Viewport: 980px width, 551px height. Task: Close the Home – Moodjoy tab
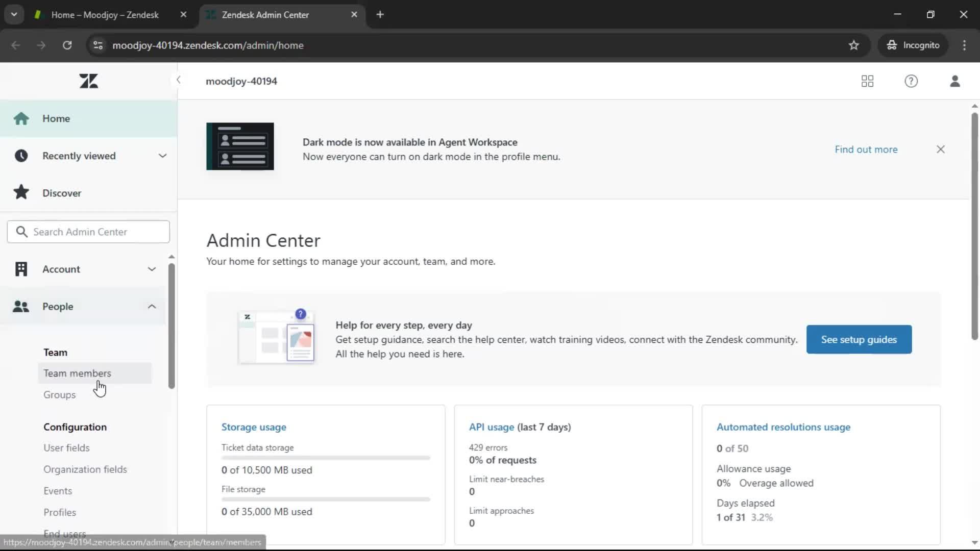[x=183, y=14]
